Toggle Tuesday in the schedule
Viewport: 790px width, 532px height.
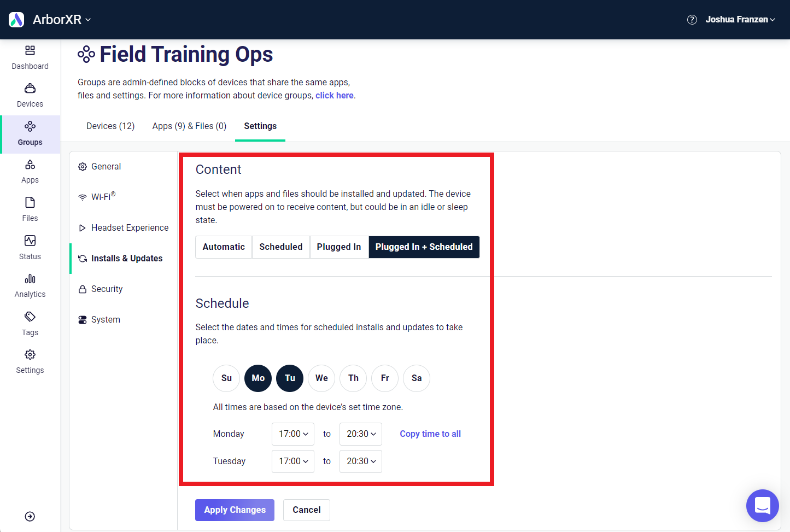(290, 378)
